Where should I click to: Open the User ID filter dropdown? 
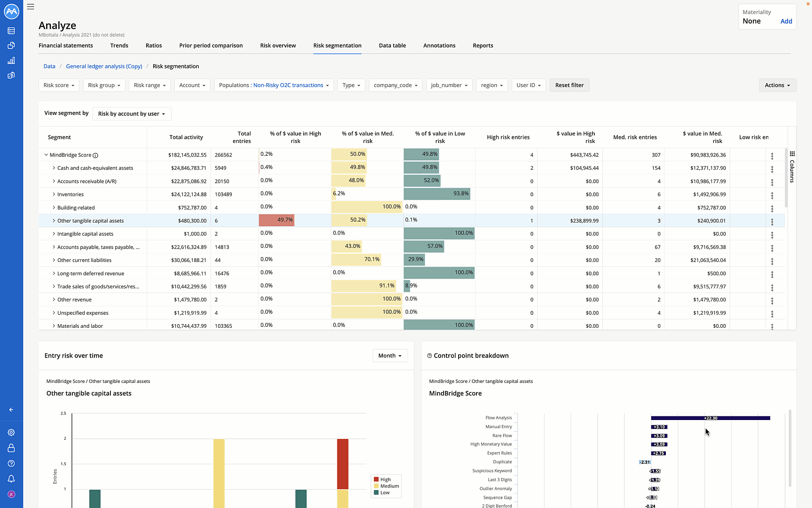529,85
